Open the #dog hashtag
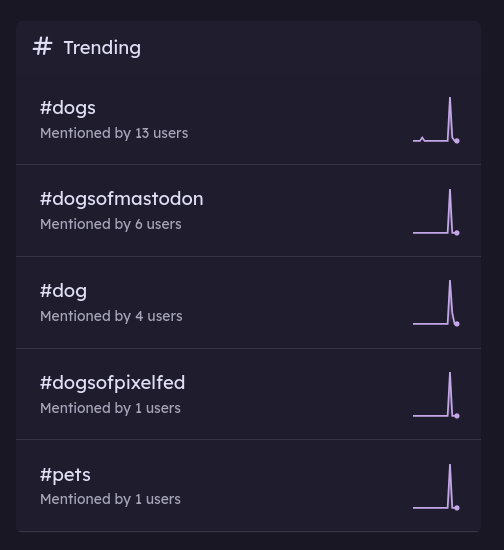The image size is (504, 550). click(63, 291)
